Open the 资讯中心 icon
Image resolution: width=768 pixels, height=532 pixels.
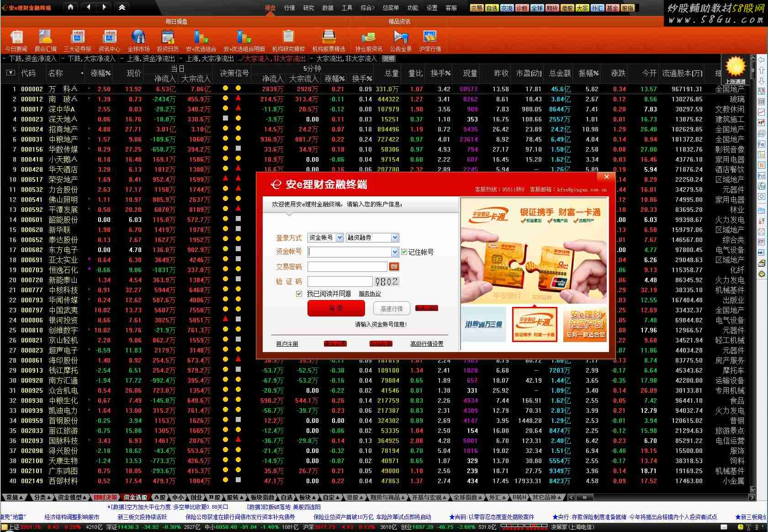pyautogui.click(x=110, y=40)
